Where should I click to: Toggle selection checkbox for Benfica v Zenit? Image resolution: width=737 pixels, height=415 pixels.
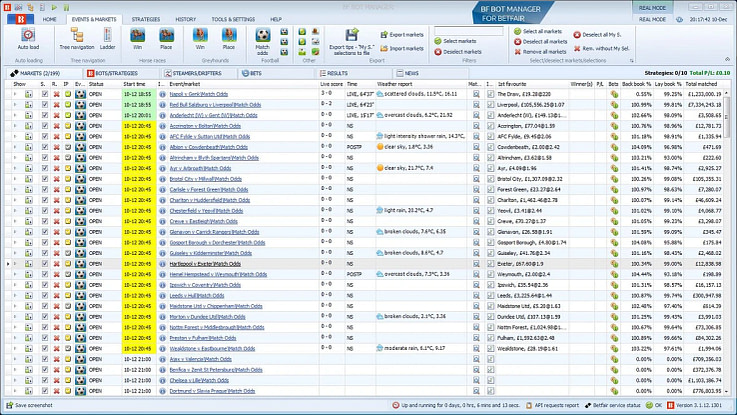[45, 370]
